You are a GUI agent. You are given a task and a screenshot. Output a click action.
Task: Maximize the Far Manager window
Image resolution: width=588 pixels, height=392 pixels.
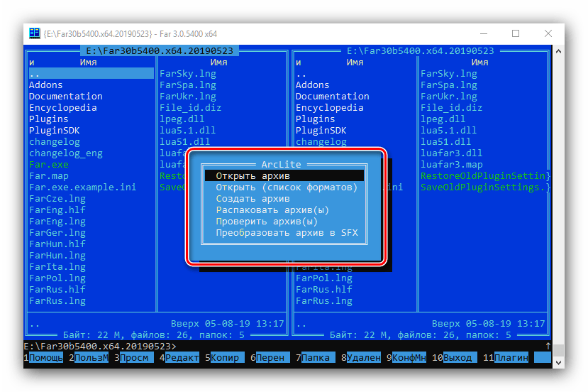[x=516, y=33]
